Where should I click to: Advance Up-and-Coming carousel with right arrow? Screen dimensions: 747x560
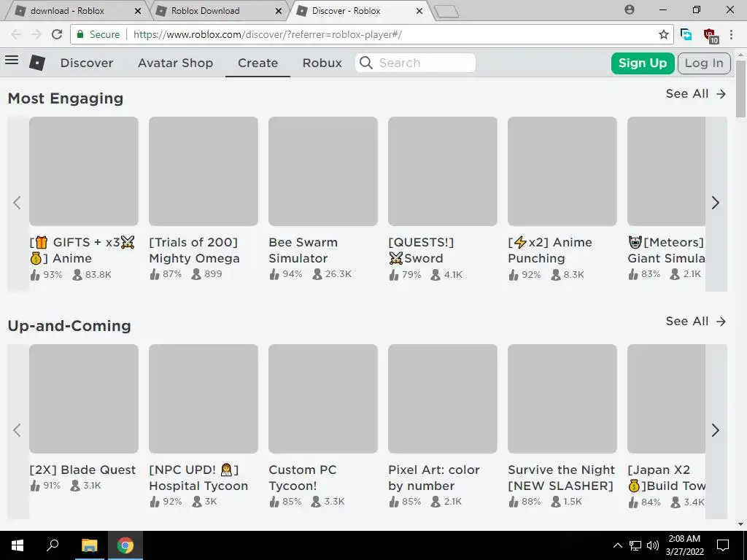tap(716, 430)
